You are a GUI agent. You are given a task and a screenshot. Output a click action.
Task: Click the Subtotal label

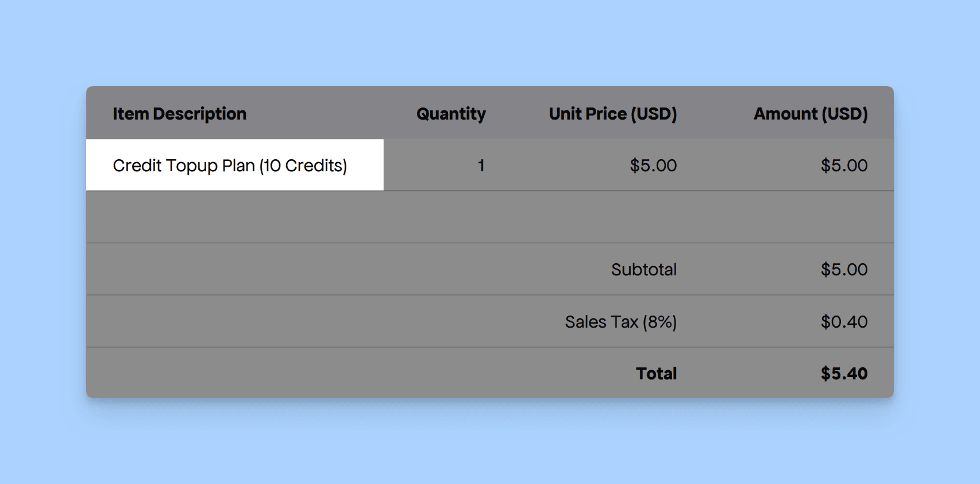click(x=643, y=270)
